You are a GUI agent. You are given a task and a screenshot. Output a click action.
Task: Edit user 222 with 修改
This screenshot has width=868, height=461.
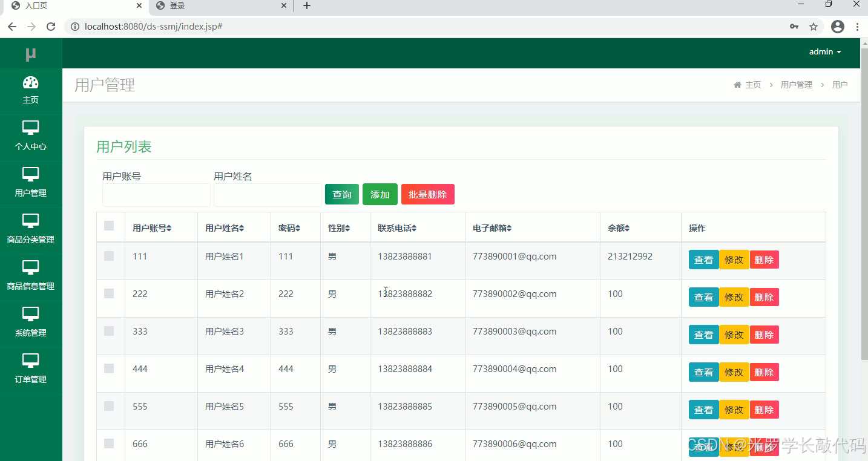coord(734,297)
